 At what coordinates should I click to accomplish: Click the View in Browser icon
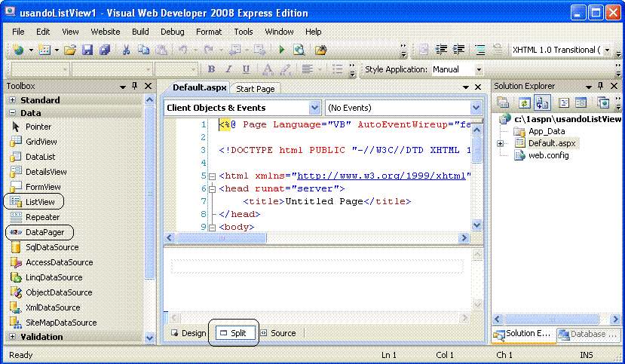[x=299, y=50]
